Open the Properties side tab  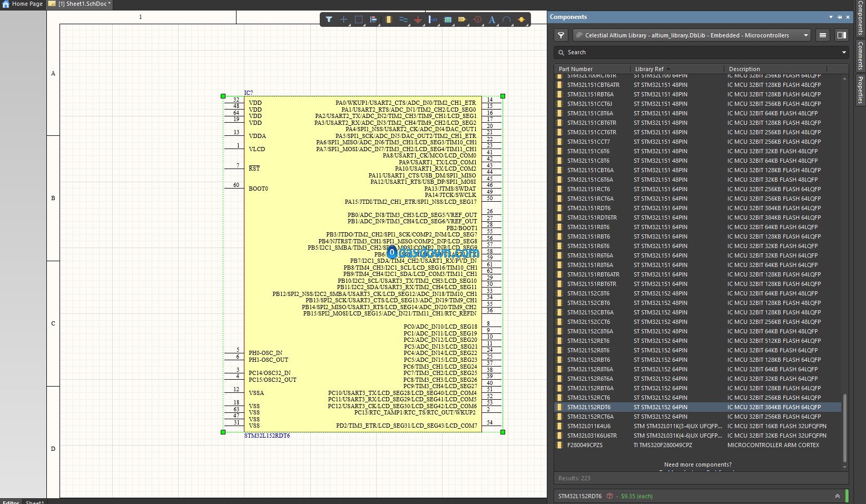860,90
